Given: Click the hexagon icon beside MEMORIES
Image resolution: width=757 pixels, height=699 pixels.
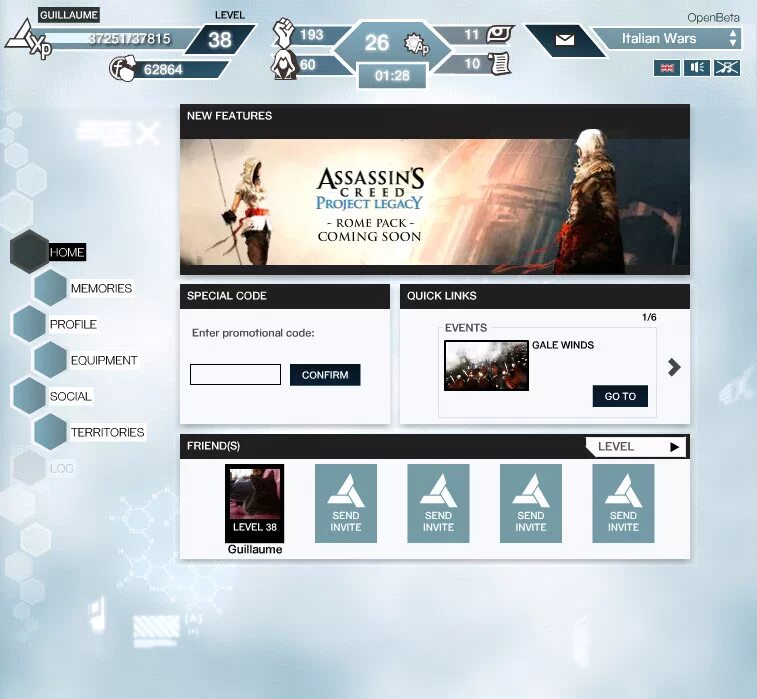Looking at the screenshot, I should pyautogui.click(x=50, y=288).
